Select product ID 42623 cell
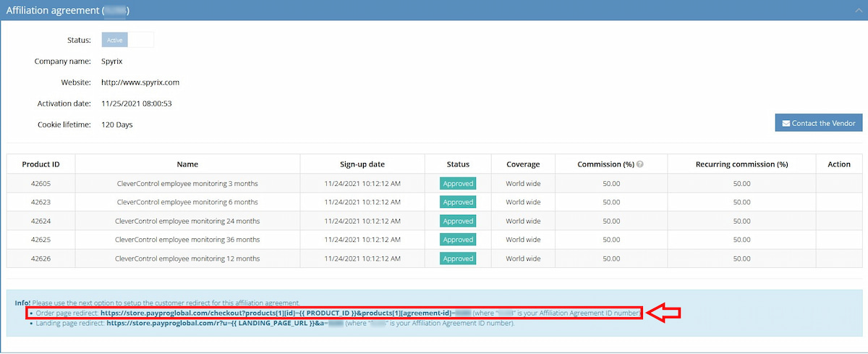Screen dimensions: 868x354 (41, 202)
